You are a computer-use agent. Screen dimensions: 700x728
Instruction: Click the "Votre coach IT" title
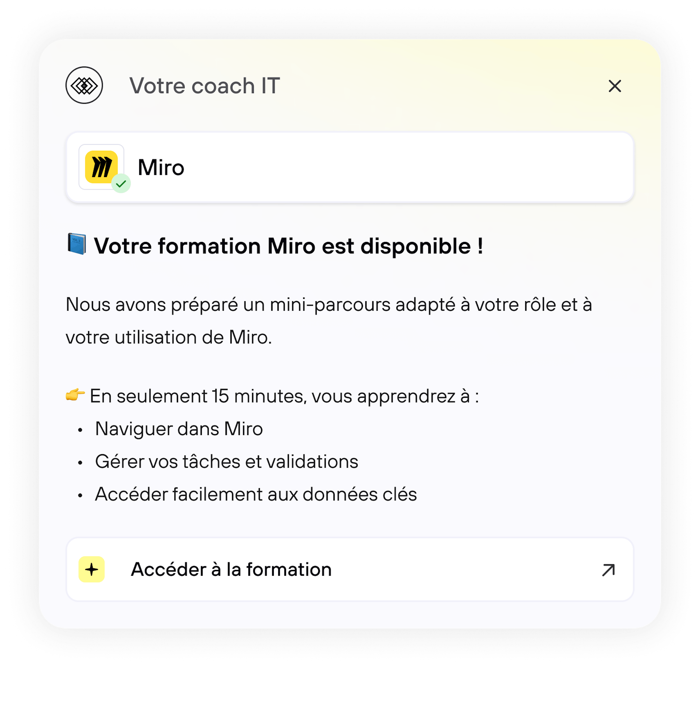(205, 86)
